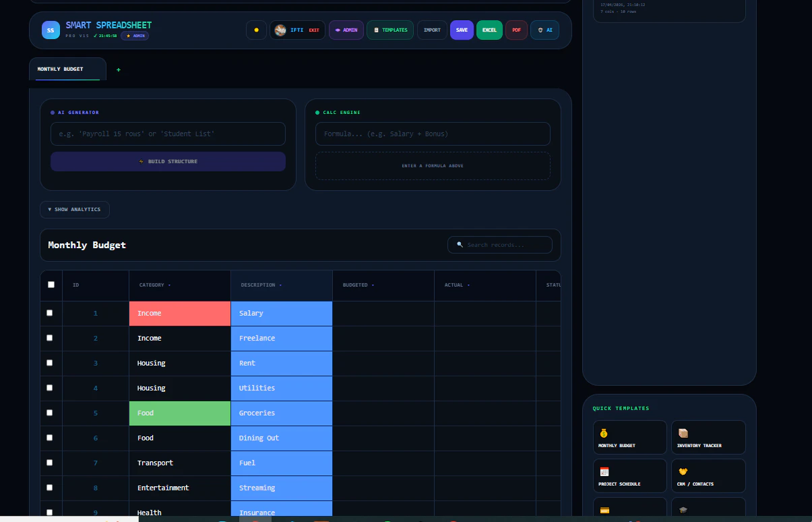The image size is (812, 522).
Task: Click the Food cell in row 6
Action: click(180, 438)
